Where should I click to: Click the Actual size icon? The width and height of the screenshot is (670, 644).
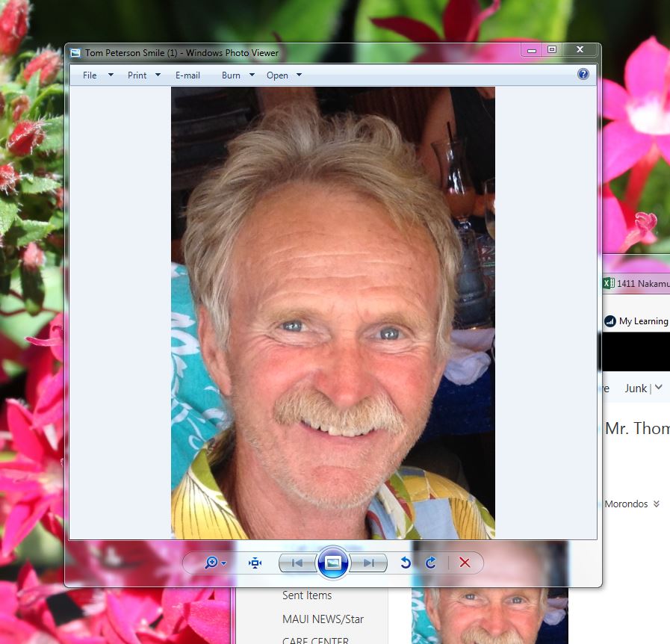(255, 563)
